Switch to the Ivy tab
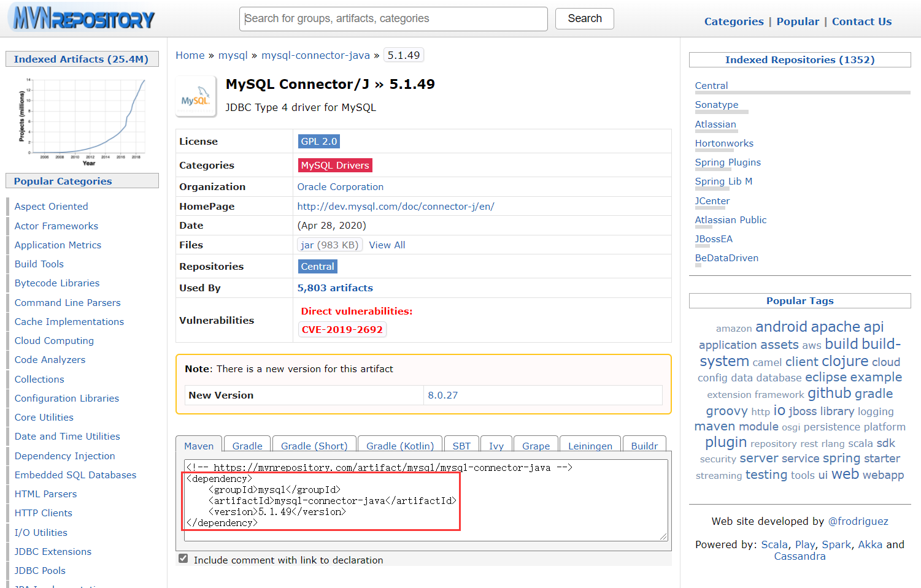Screen dimensions: 921x588 (x=496, y=446)
